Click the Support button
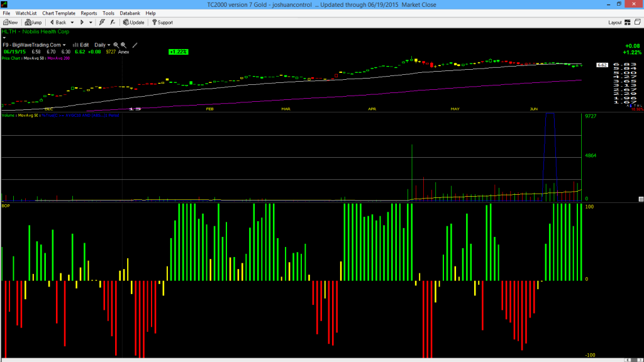The height and width of the screenshot is (362, 644). coord(162,23)
